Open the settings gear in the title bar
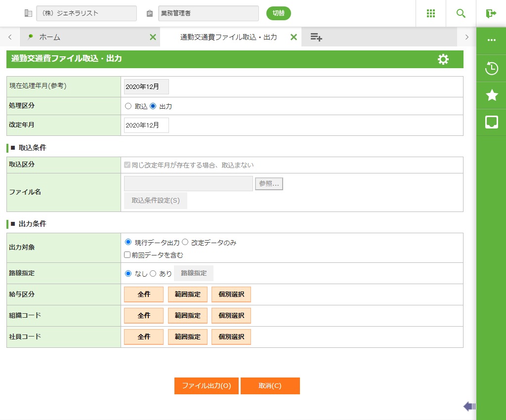Image resolution: width=506 pixels, height=420 pixels. [x=443, y=59]
